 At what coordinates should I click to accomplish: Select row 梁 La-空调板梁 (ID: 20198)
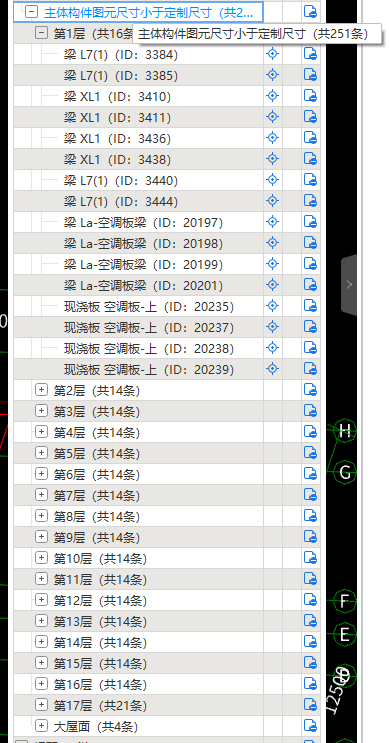click(x=143, y=243)
